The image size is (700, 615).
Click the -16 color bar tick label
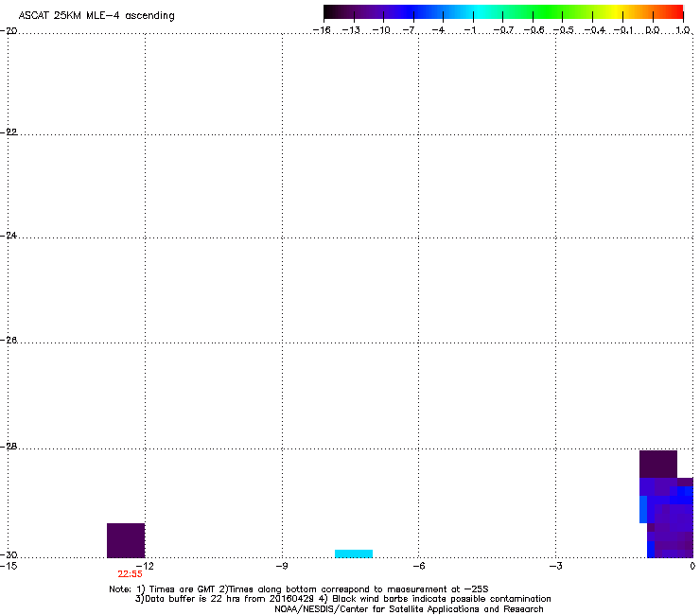coord(322,30)
